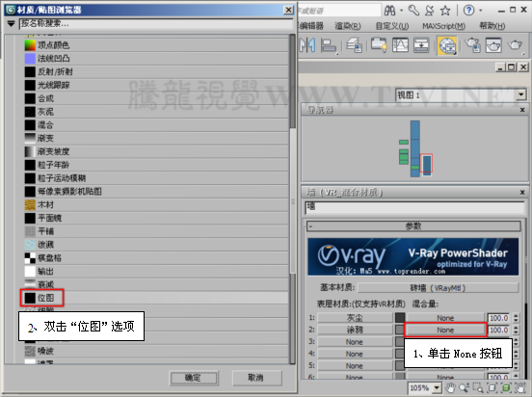Click the Render Production teapot icon
Screen dimensions: 532x397
515,45
